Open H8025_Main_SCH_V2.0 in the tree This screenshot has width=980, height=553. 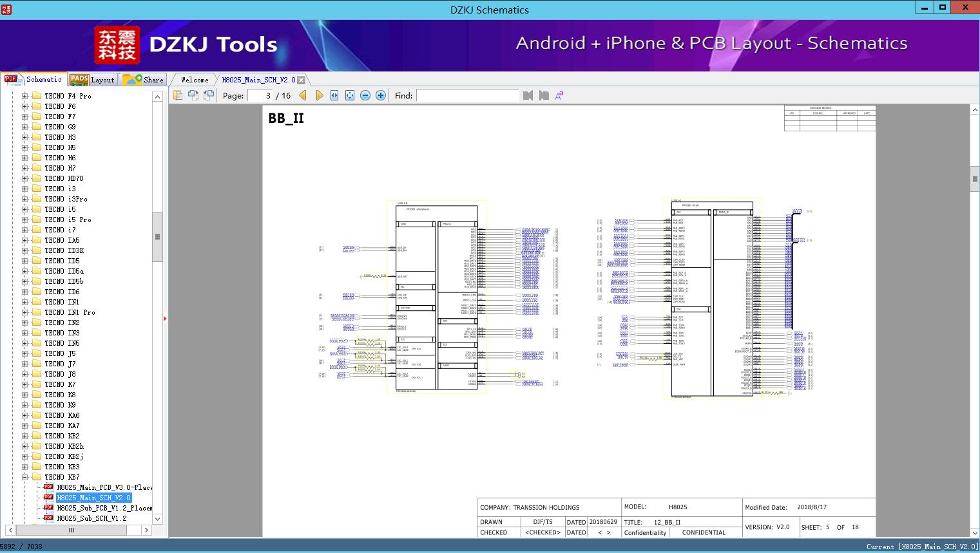click(x=93, y=498)
